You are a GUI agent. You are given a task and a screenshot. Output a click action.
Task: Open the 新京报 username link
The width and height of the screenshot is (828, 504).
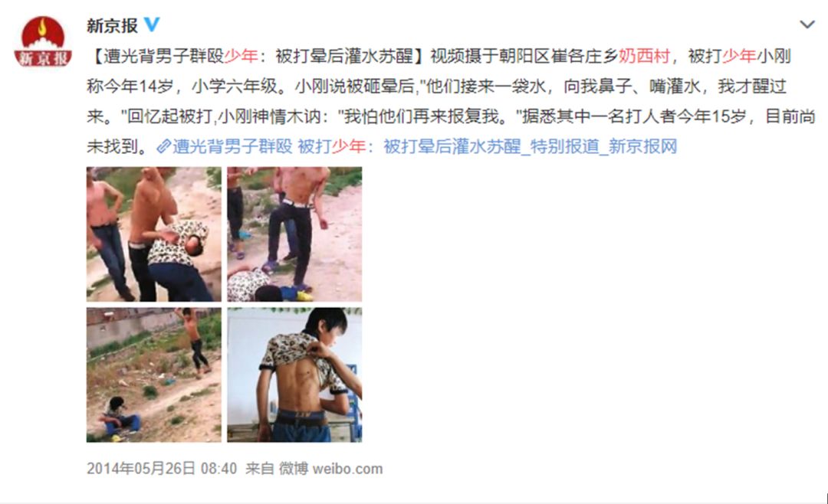(113, 25)
